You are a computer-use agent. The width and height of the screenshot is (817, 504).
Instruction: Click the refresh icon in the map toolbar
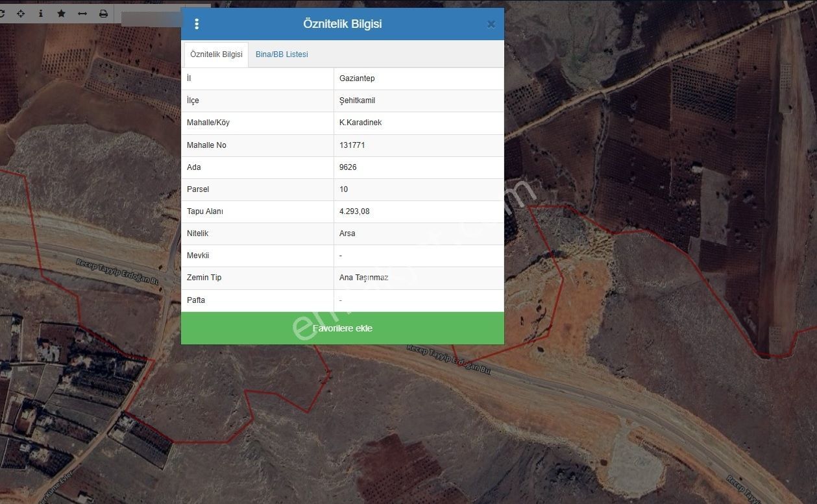coord(2,14)
